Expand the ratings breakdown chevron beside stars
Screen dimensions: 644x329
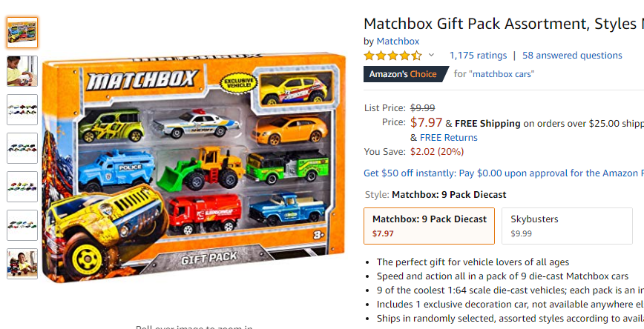[431, 55]
